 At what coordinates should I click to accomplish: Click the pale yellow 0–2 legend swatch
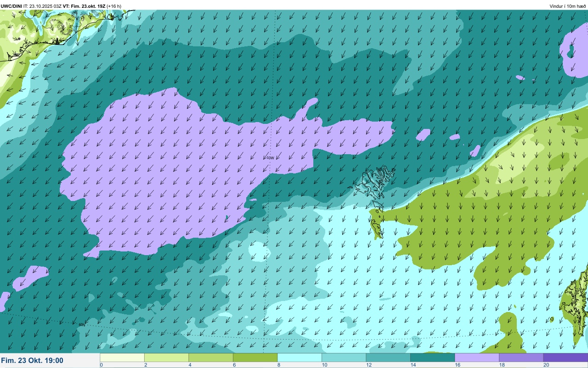122,357
